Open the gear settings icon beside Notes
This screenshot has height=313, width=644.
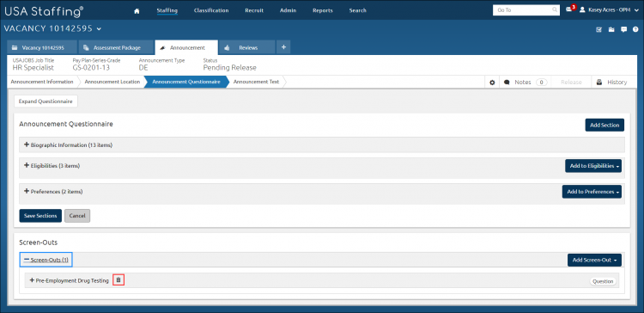(492, 83)
